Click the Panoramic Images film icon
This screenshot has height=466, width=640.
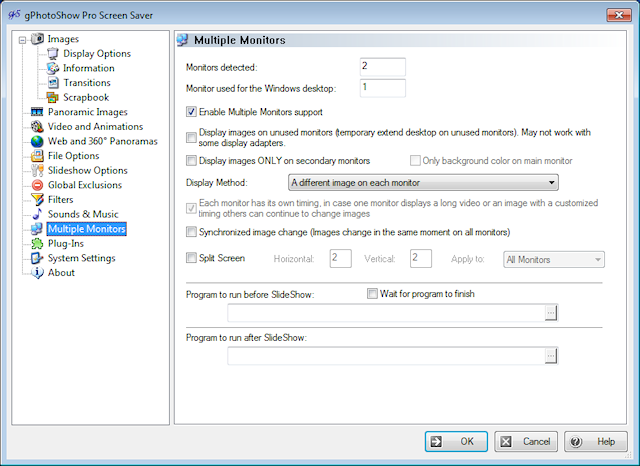(x=37, y=112)
